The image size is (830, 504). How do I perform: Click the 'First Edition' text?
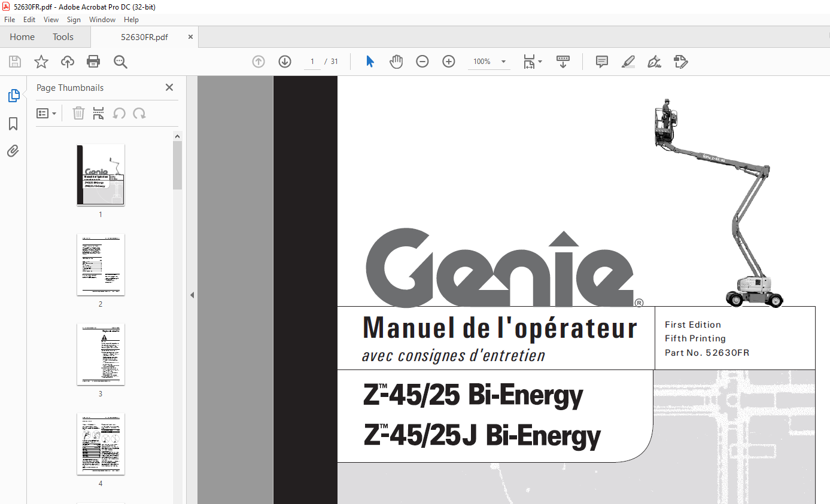[693, 325]
